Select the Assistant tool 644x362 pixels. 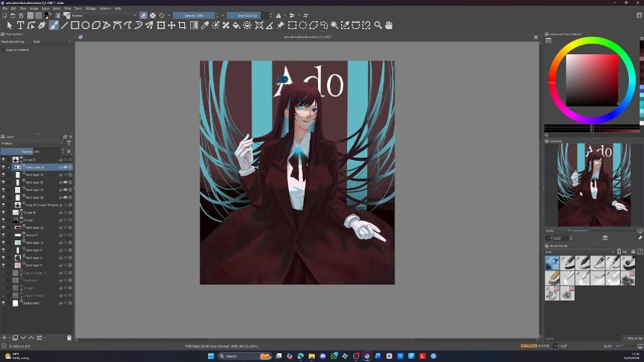(259, 25)
